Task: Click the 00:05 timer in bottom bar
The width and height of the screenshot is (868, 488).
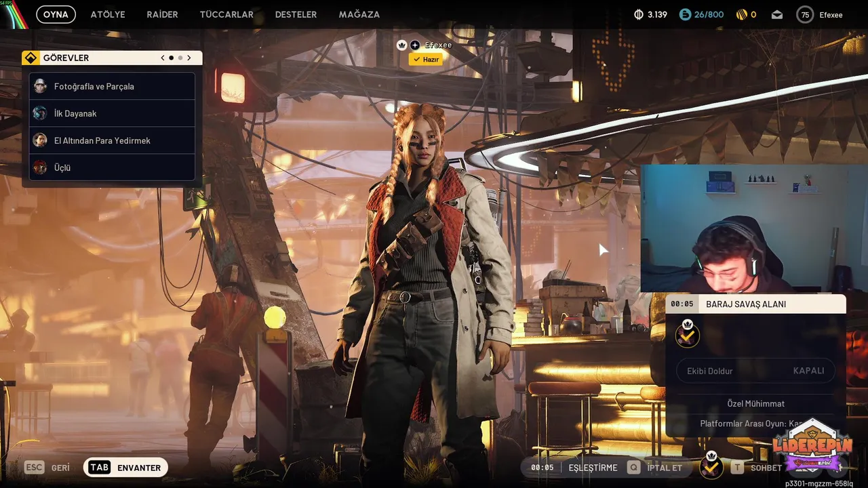Action: (x=542, y=468)
